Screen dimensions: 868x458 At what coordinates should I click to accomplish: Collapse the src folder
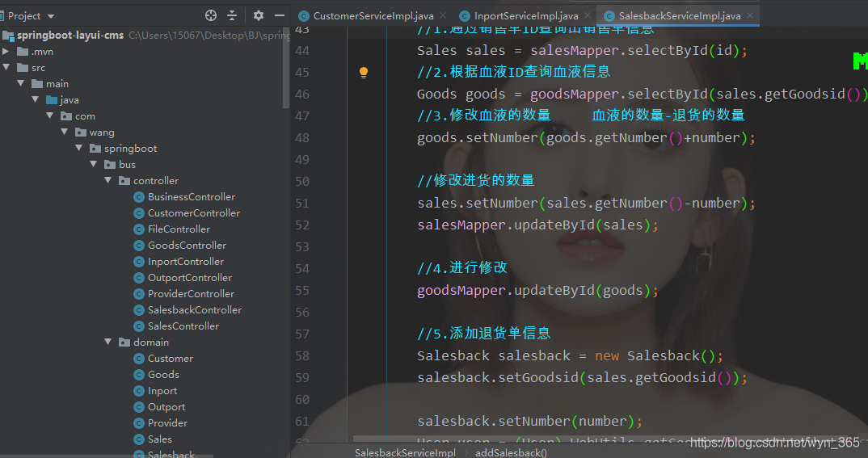(x=6, y=68)
